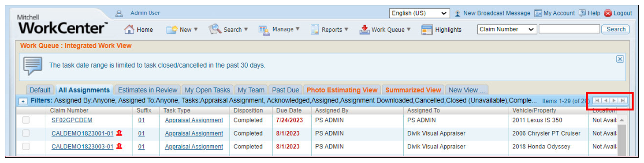Open claim CALDEMO1823001-01
644x163 pixels.
(x=82, y=133)
